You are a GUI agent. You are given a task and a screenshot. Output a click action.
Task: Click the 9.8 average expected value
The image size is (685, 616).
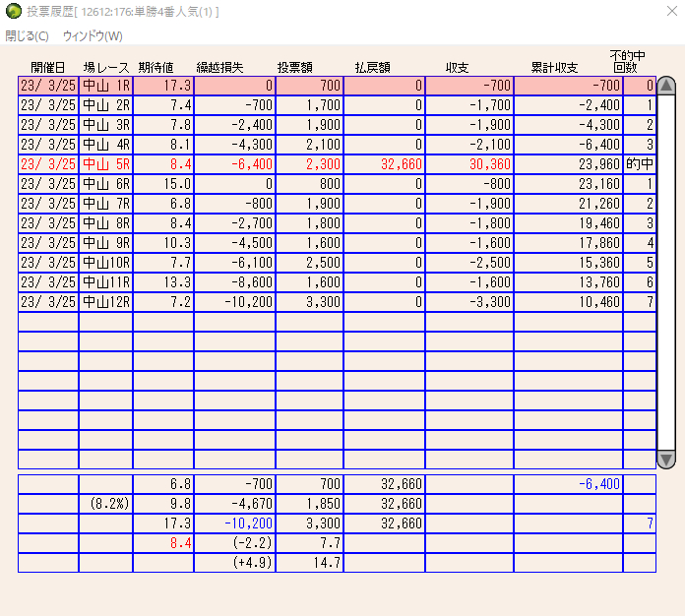163,504
